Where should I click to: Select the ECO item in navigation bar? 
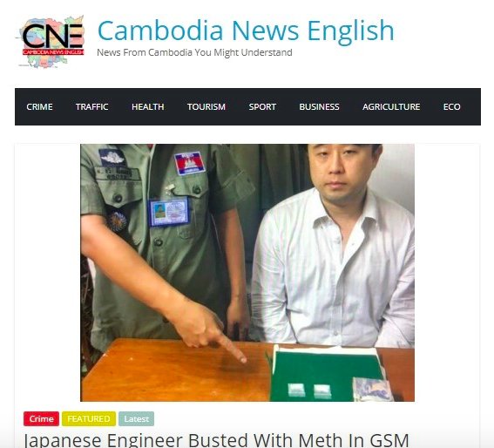pos(452,107)
